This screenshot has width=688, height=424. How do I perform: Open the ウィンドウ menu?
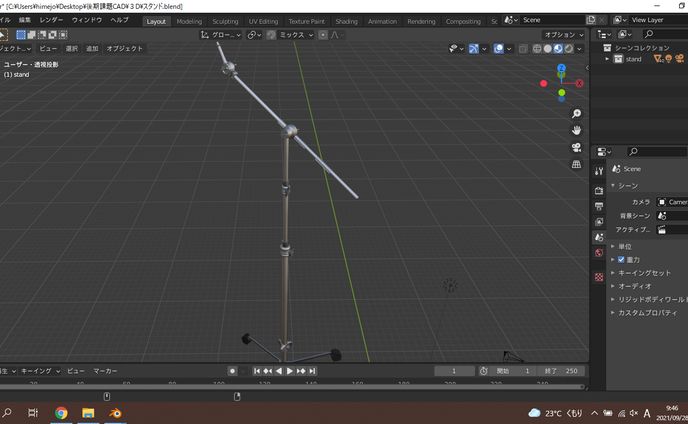coord(87,20)
